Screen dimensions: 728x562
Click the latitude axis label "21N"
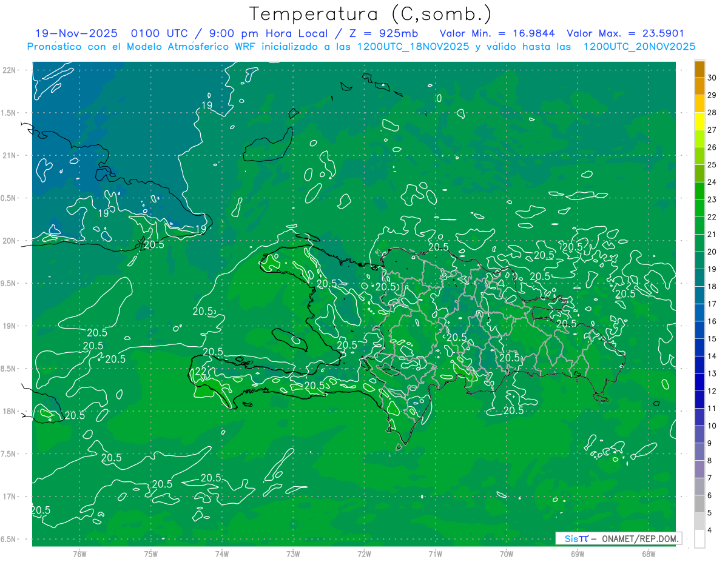pos(9,155)
